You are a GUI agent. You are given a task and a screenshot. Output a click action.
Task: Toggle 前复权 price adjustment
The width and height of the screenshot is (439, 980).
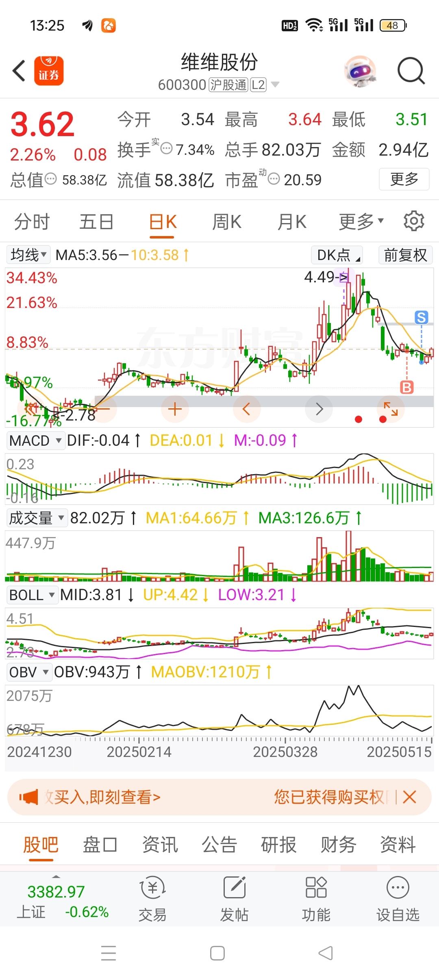pyautogui.click(x=405, y=255)
